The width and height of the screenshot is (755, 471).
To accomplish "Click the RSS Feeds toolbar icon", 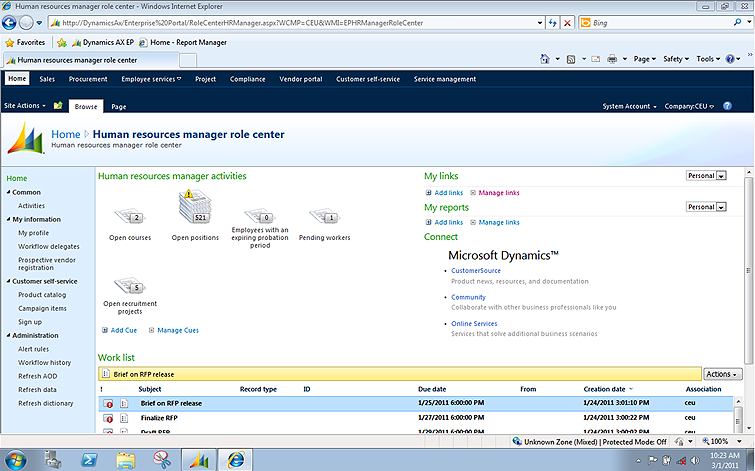I will tap(571, 59).
